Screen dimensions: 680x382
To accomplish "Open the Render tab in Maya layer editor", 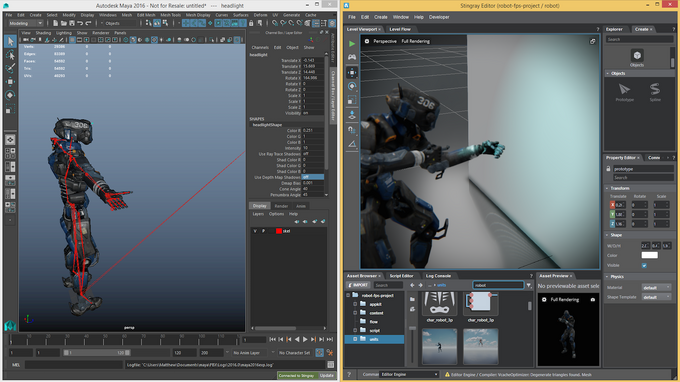I will 281,206.
